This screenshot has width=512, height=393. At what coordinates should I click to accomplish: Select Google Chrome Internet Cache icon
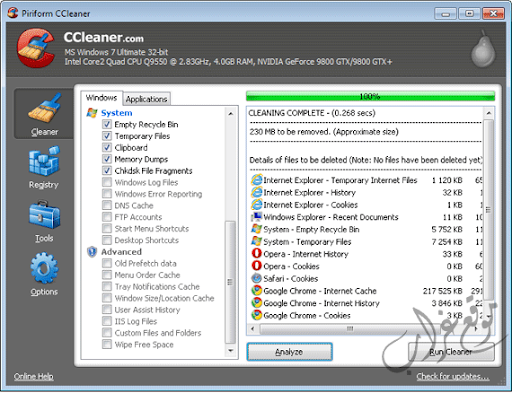[256, 291]
